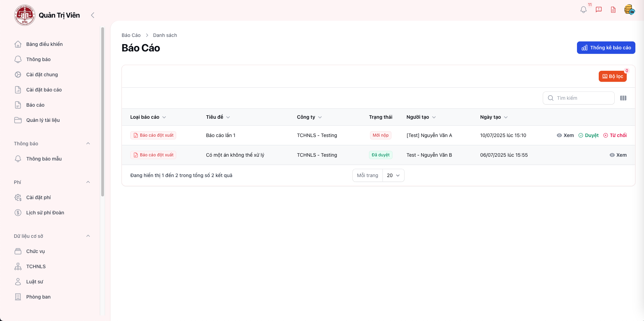Screen dimensions: 644x321
Task: Click the Quản Trị Viên logo
Action: (x=25, y=15)
